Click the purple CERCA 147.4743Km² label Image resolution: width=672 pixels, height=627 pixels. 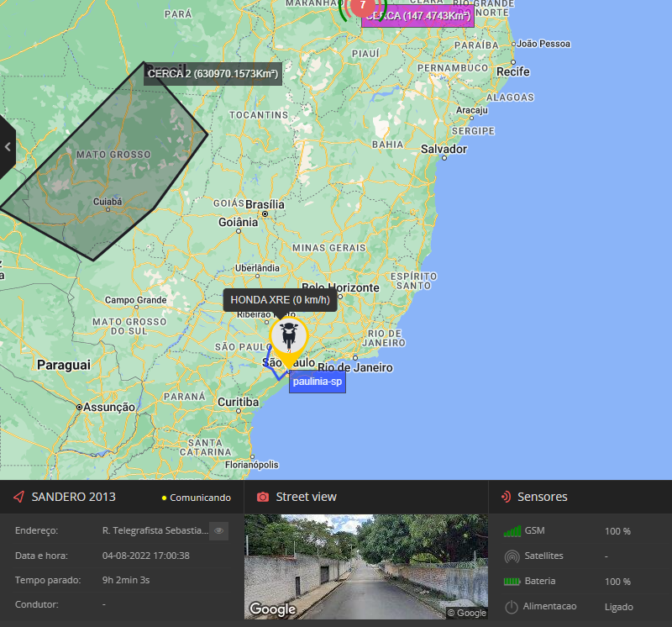click(417, 17)
